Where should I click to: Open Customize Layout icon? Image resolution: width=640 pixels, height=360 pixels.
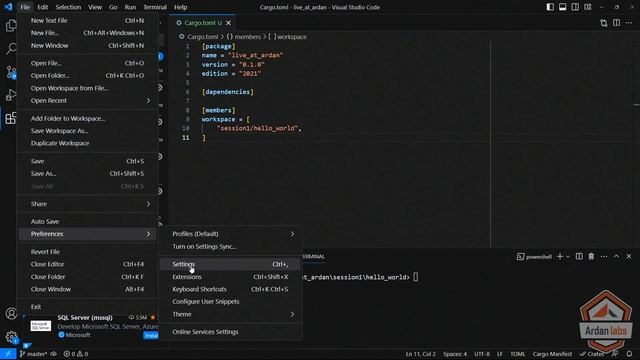pos(588,7)
